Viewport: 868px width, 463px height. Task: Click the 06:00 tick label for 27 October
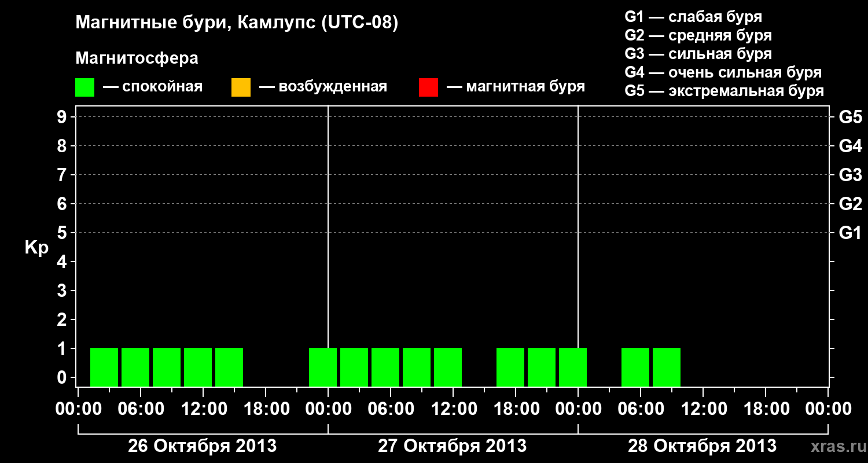(x=391, y=409)
